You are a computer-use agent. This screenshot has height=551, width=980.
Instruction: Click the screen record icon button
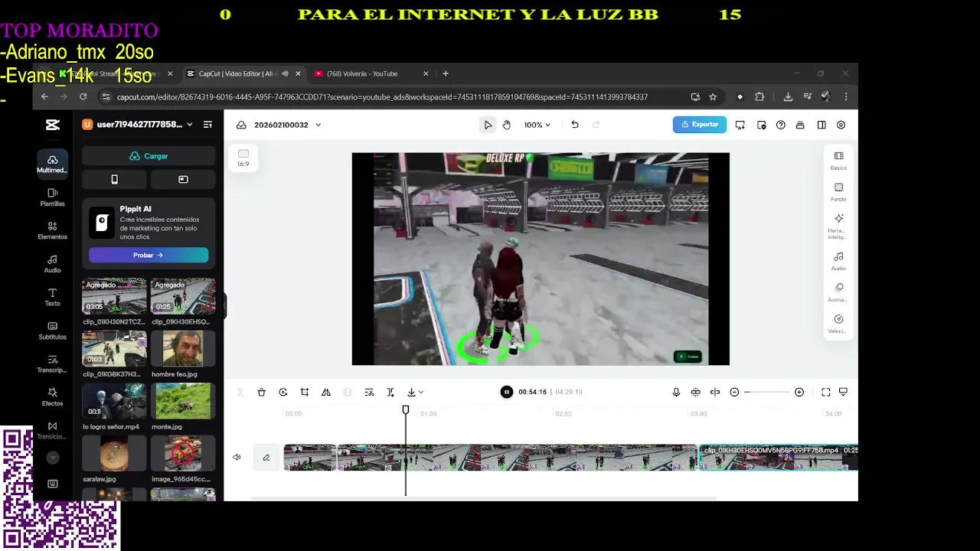tap(183, 179)
